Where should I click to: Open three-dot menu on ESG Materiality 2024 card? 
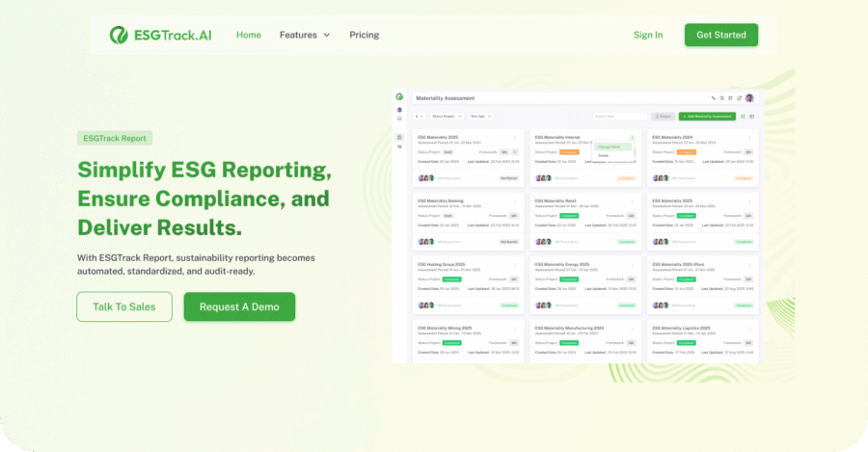coord(749,138)
